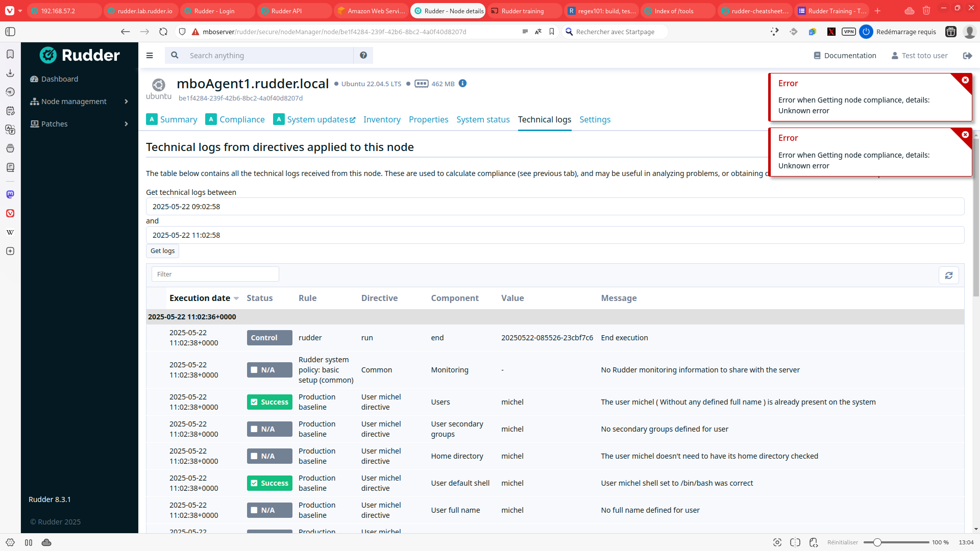980x551 pixels.
Task: Close the second Error notification
Action: click(965, 135)
